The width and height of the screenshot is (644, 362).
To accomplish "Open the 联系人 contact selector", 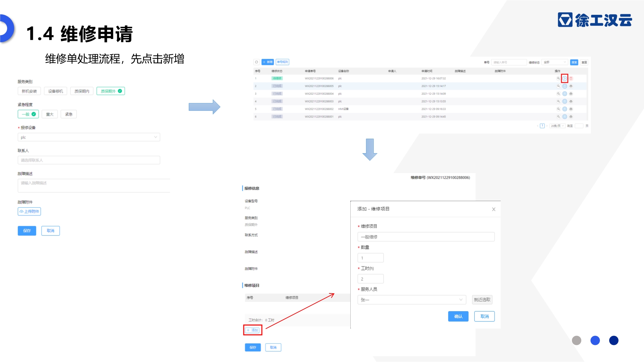I will tap(89, 160).
